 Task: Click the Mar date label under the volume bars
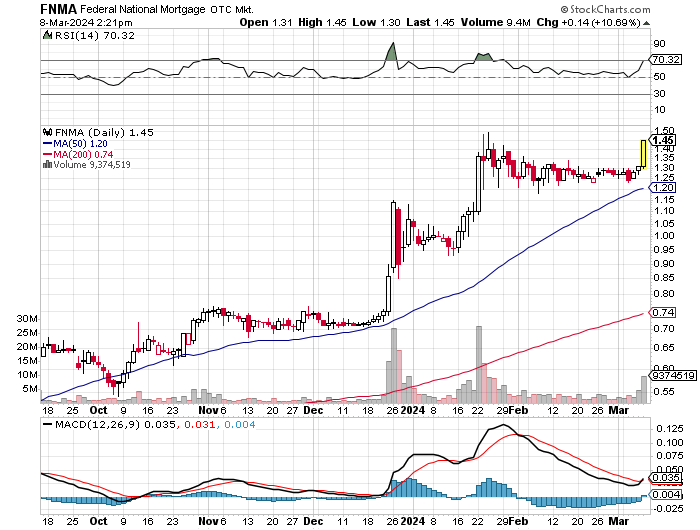coord(619,410)
